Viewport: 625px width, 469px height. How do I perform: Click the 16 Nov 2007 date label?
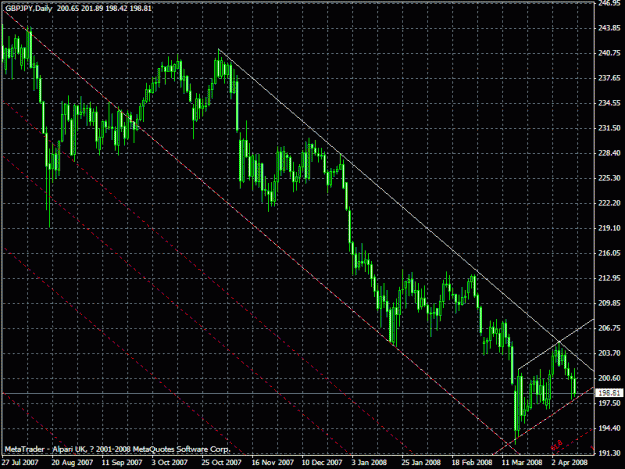tap(273, 462)
